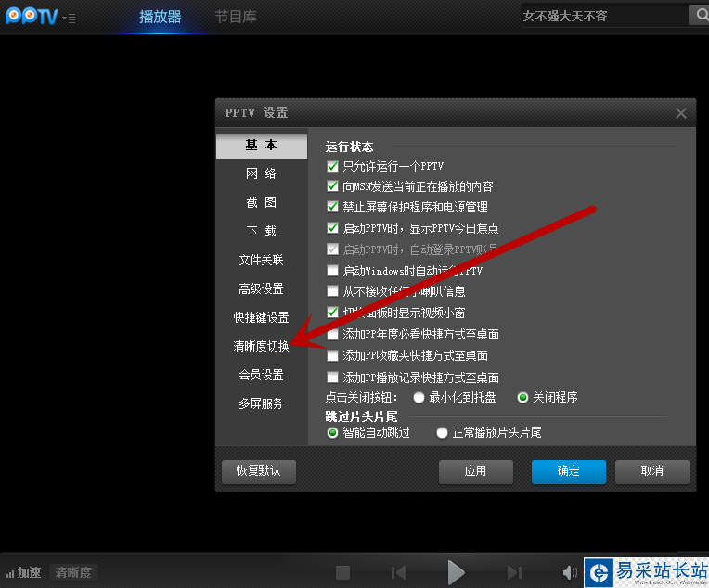
Task: Click the 恢复默认 button
Action: pos(259,471)
